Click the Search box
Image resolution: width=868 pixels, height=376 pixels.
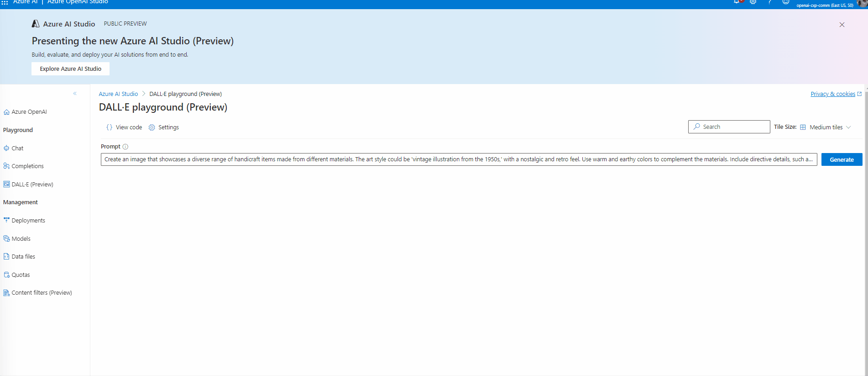tap(729, 127)
